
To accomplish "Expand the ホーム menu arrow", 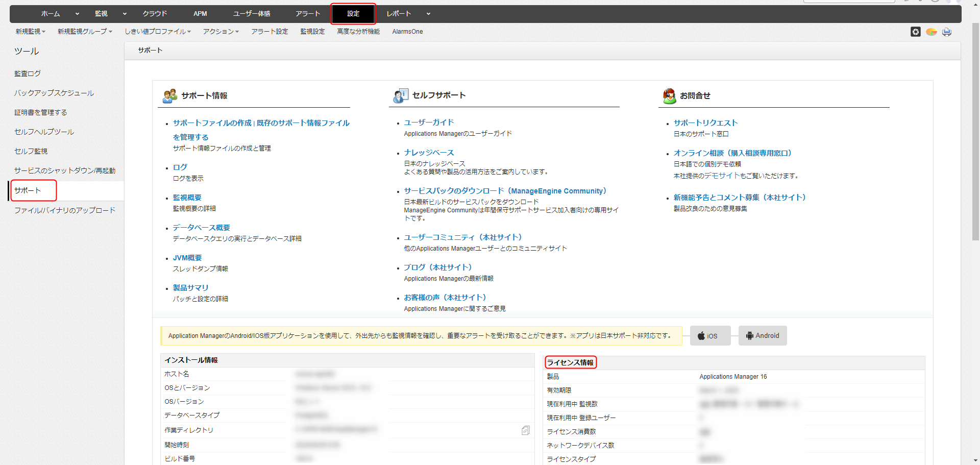I will pyautogui.click(x=77, y=14).
